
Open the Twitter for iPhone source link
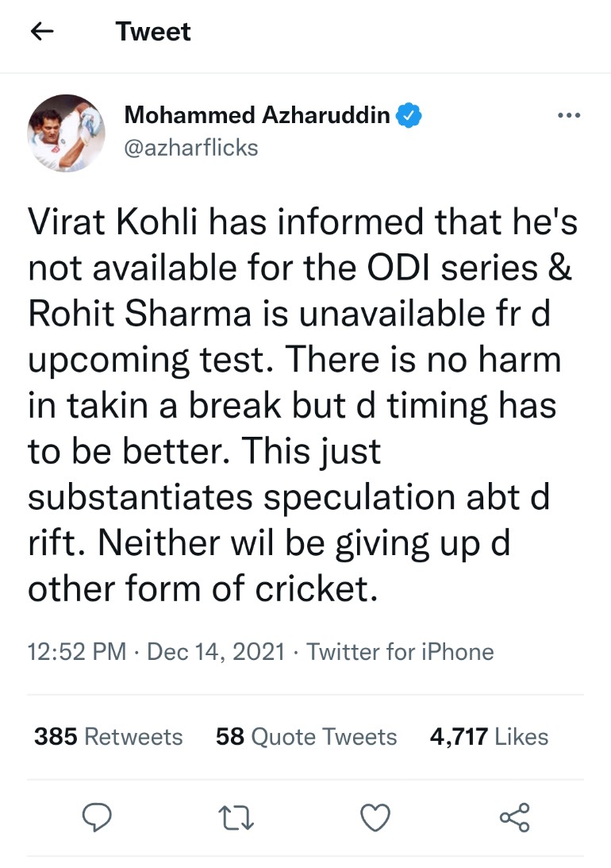(x=400, y=652)
